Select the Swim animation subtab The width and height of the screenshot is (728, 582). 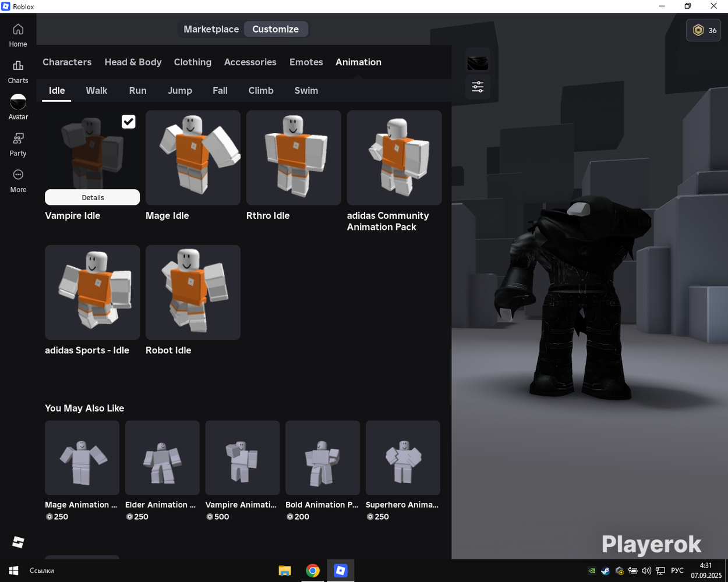pyautogui.click(x=306, y=91)
